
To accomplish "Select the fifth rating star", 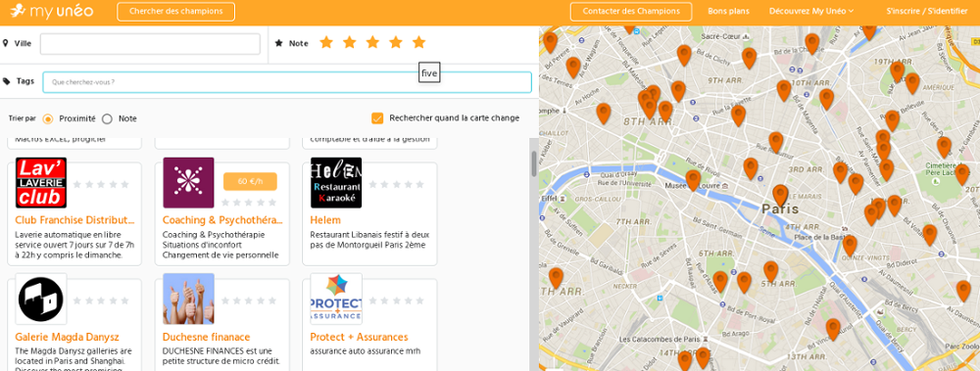I will [418, 42].
